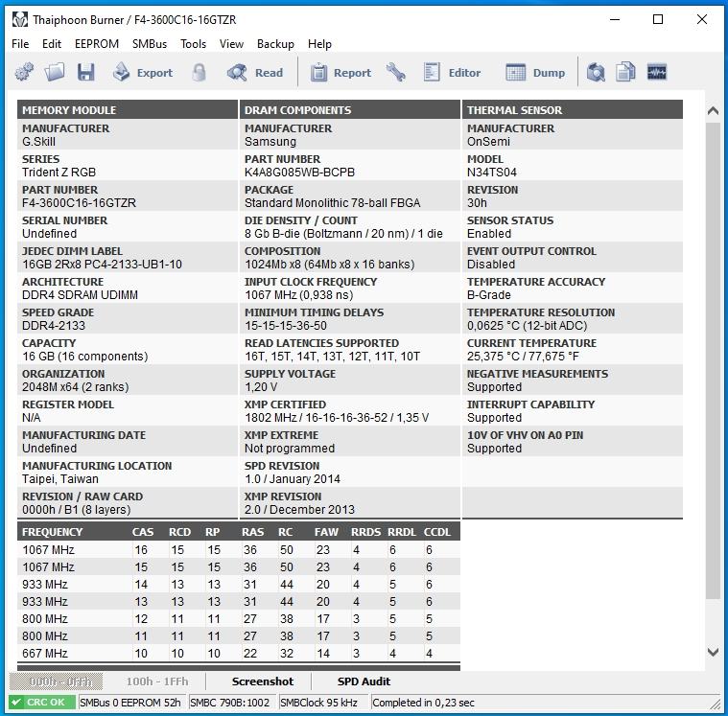Select DRAM part number K4A8G085WB-BCPB
728x716 pixels.
pyautogui.click(x=299, y=173)
